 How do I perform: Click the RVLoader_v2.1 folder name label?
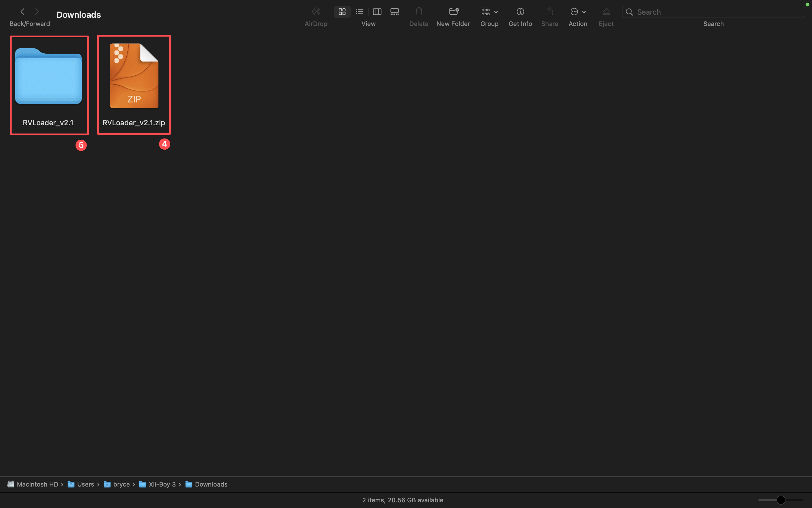[48, 123]
